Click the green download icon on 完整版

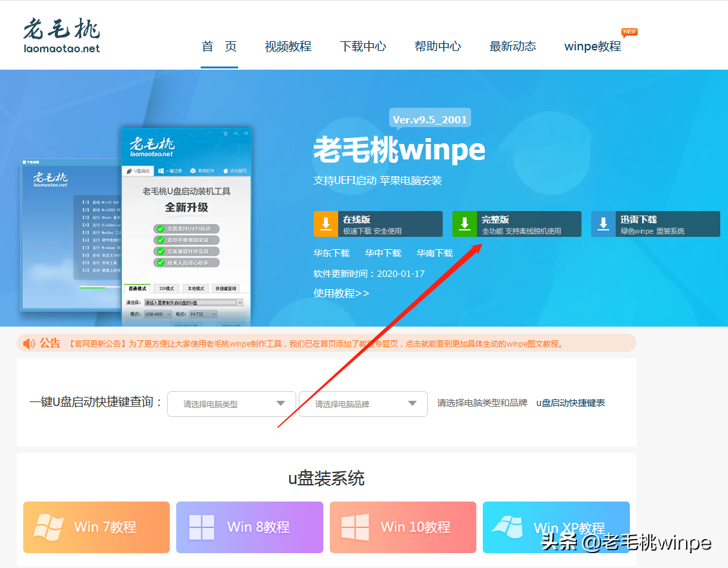(465, 223)
